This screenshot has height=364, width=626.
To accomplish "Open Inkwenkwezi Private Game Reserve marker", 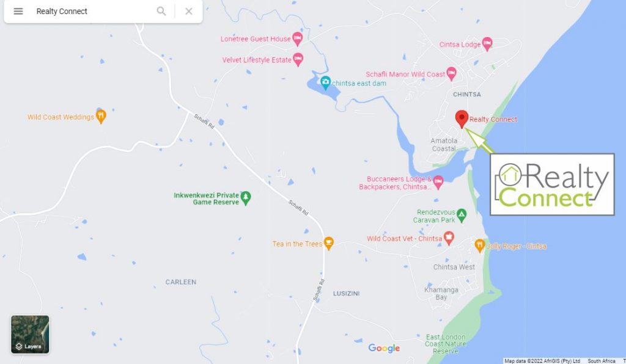I will (246, 198).
